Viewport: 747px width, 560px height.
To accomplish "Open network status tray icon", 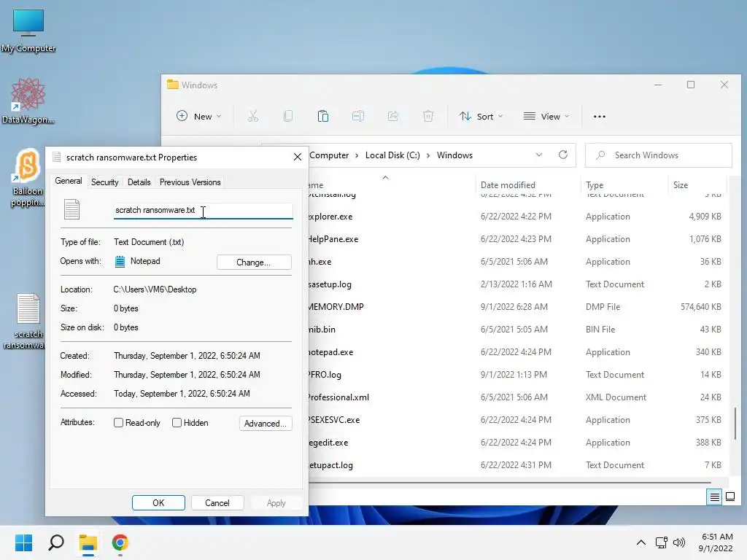I will click(x=661, y=542).
